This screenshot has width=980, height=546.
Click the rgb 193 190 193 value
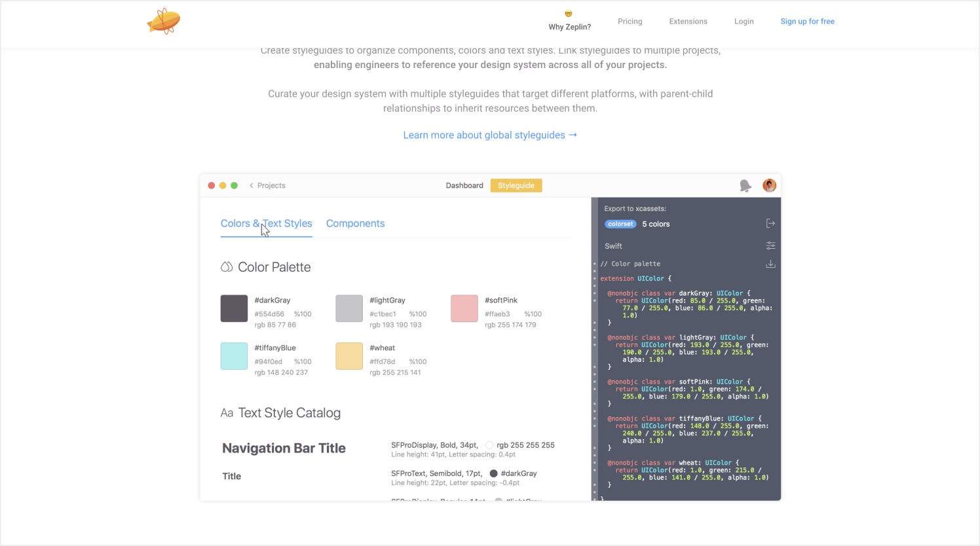(396, 325)
